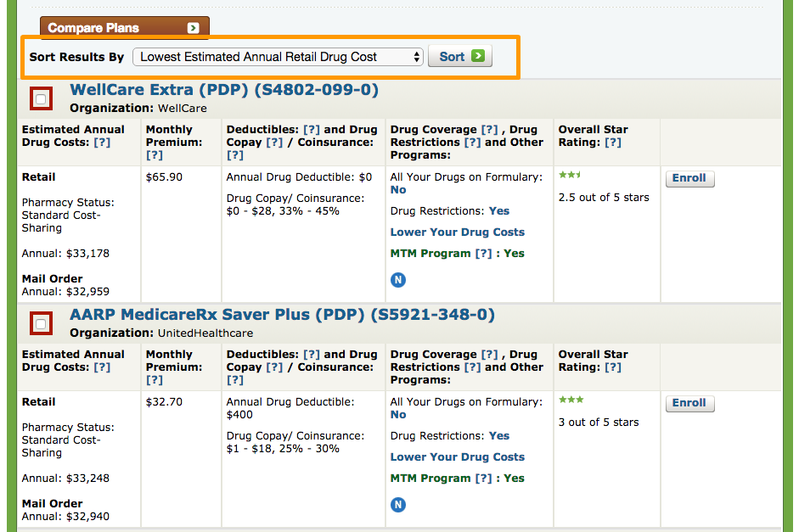Click AARP copay '$1 - $18, 25% - 30%'
This screenshot has width=799, height=532.
point(283,449)
